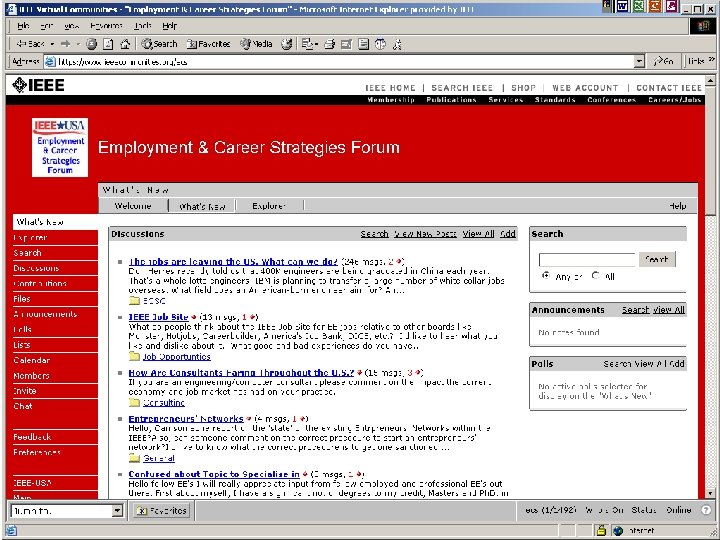Open the toolbar Search pane
This screenshot has height=540, width=720.
coord(159,44)
